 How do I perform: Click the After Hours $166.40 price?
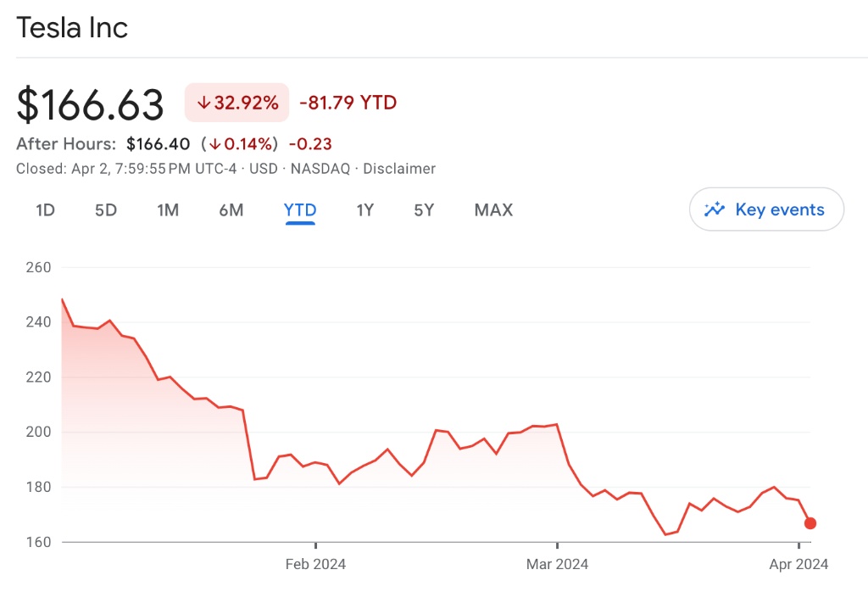[159, 143]
